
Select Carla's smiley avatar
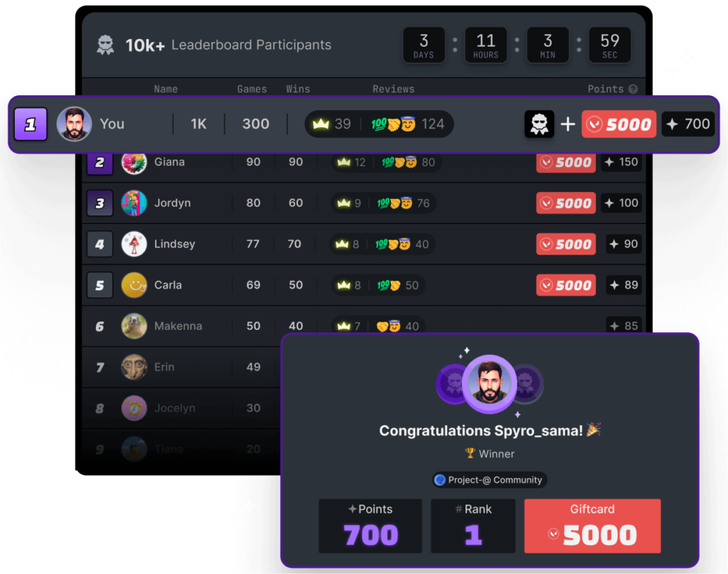click(x=134, y=285)
